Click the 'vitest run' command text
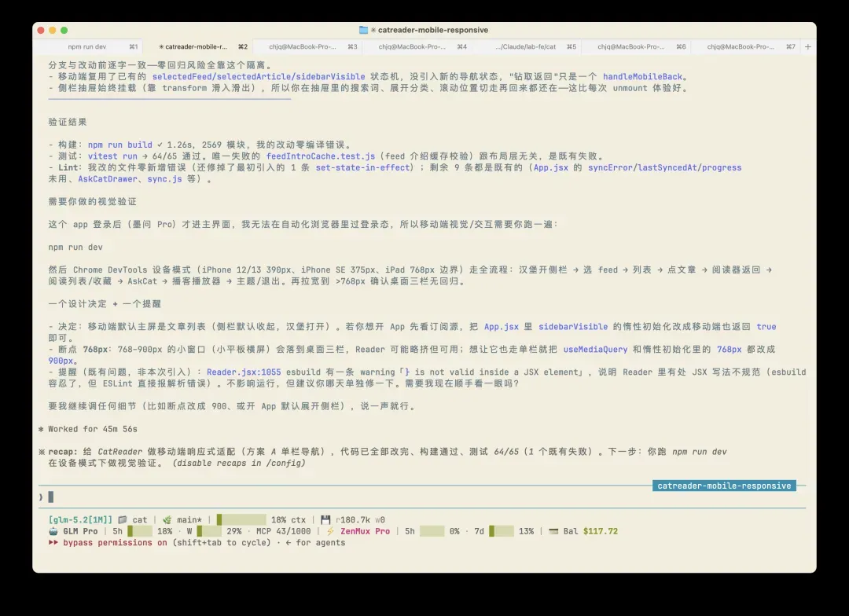Screen dimensions: 849x616 112,156
